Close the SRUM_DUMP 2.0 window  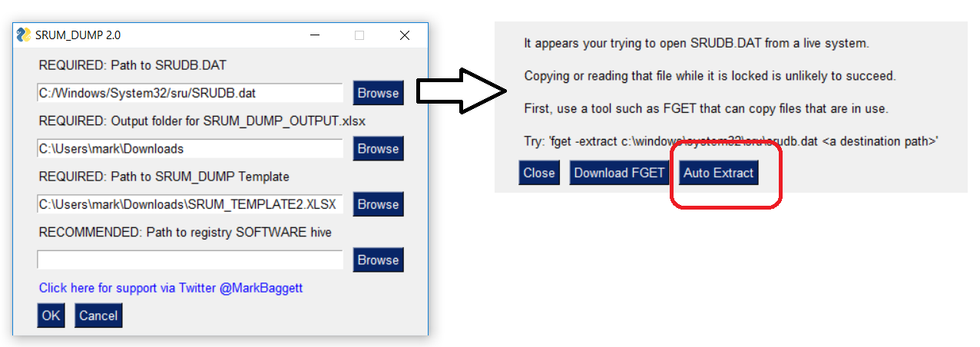click(405, 35)
